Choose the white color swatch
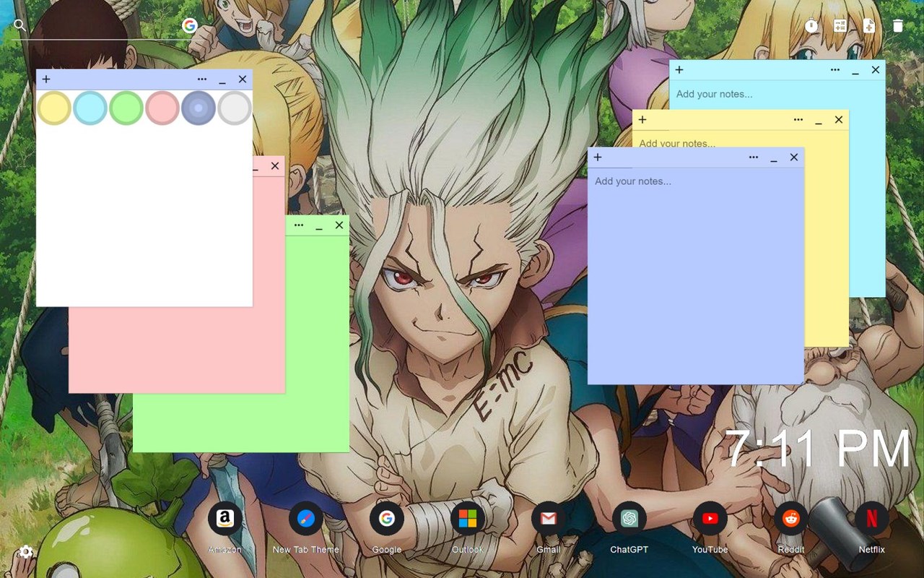Image resolution: width=924 pixels, height=578 pixels. tap(235, 108)
